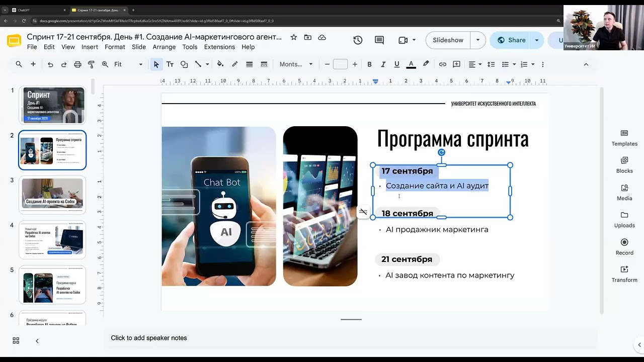Select slide 3 thumbnail in filmstrip
644x362 pixels.
(52, 195)
